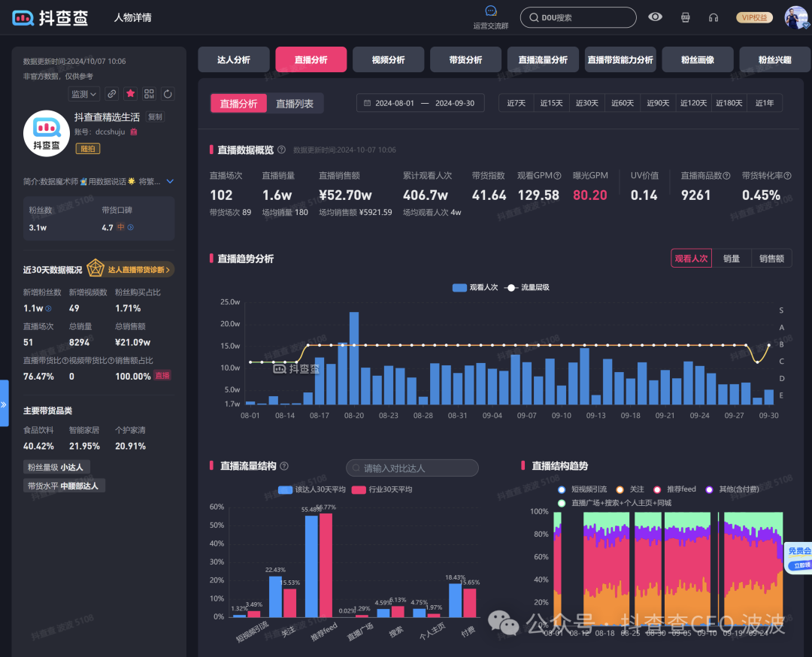Click help icon beside 直播数据概览

click(x=281, y=150)
